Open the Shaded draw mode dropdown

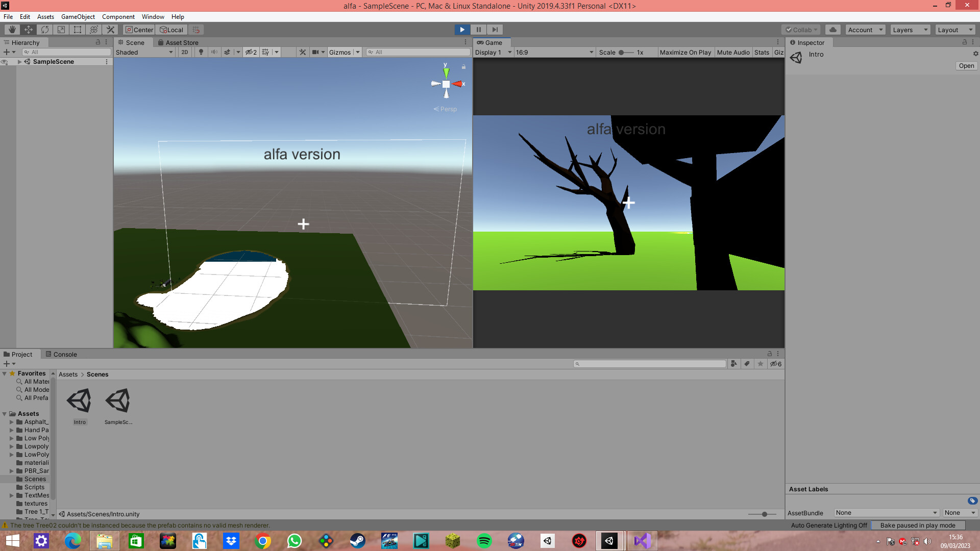point(144,52)
